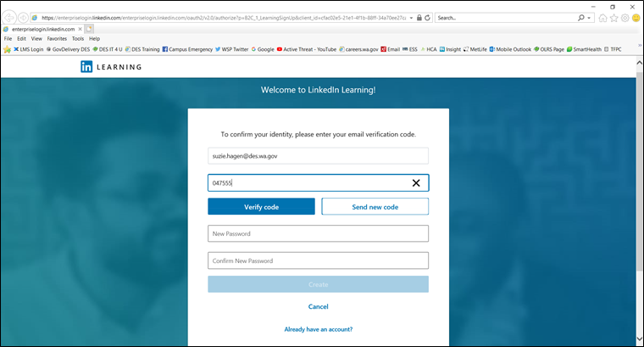Open the favorites star icon at top right
The height and width of the screenshot is (347, 644).
coord(613,18)
